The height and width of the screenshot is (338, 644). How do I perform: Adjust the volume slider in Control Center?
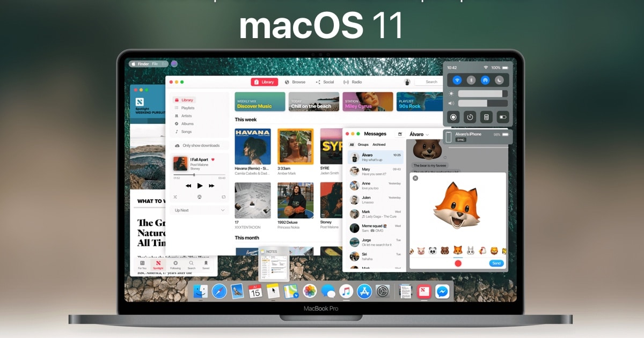483,103
